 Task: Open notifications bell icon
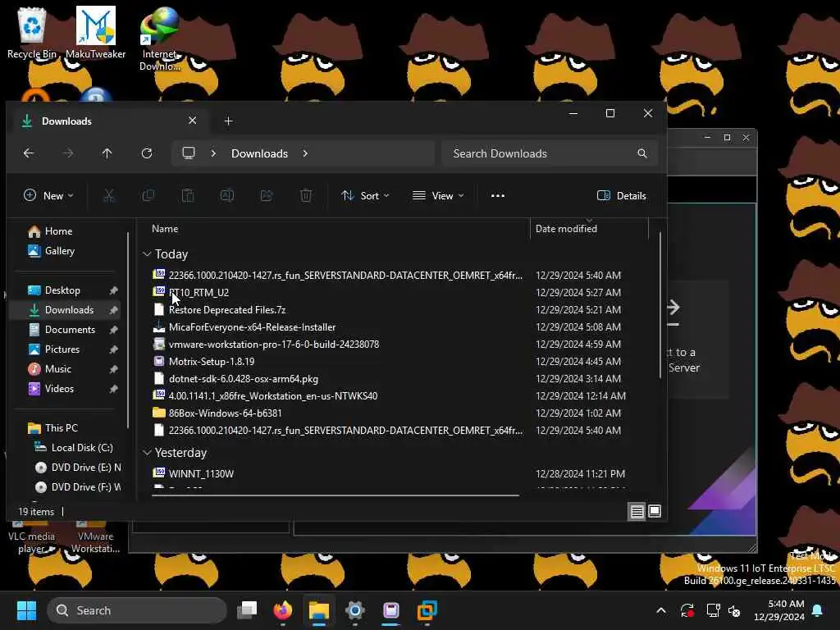(x=818, y=610)
